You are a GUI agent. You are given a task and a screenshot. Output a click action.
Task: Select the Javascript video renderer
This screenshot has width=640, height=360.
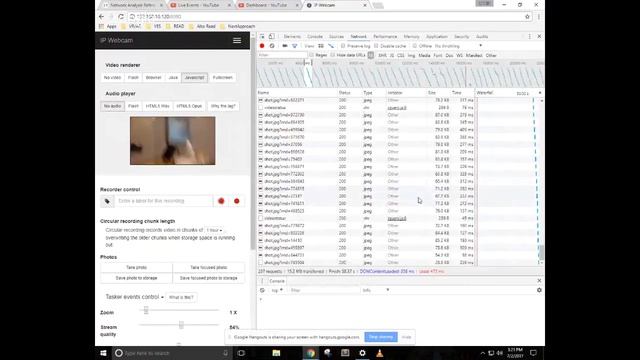pos(194,78)
